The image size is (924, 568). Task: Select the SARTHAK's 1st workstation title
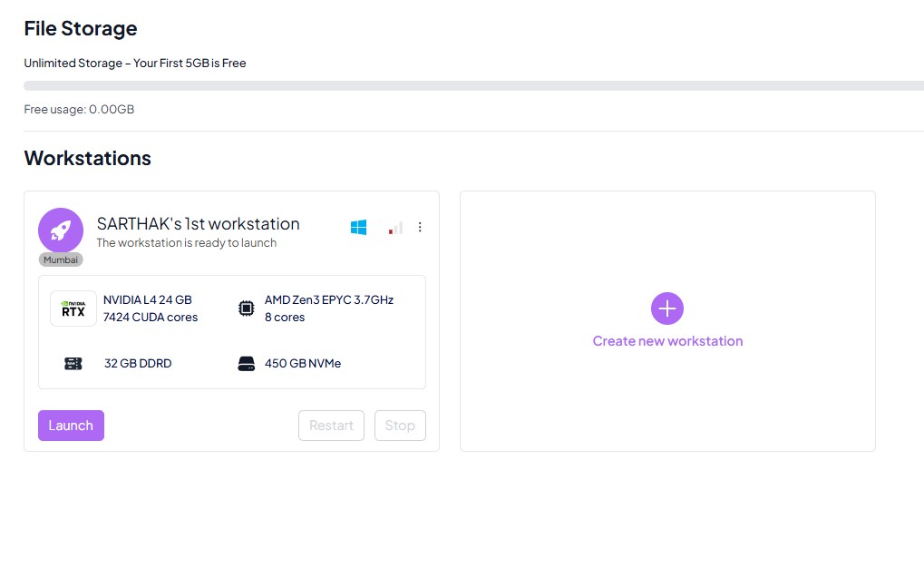coord(198,223)
